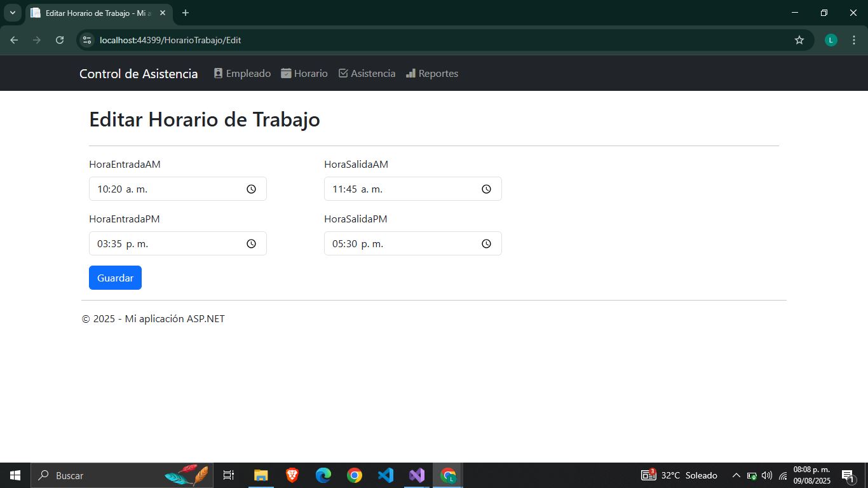Click the address bar URL
Viewport: 868px width, 488px height.
tap(170, 40)
